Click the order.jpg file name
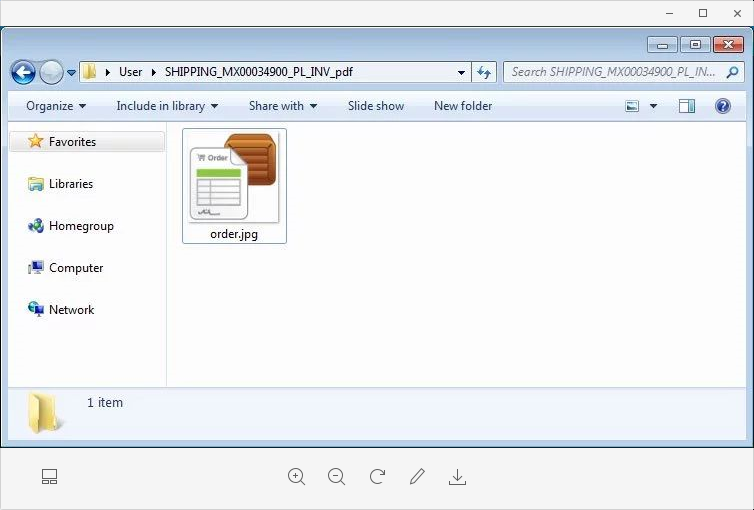The height and width of the screenshot is (510, 754). (x=234, y=234)
